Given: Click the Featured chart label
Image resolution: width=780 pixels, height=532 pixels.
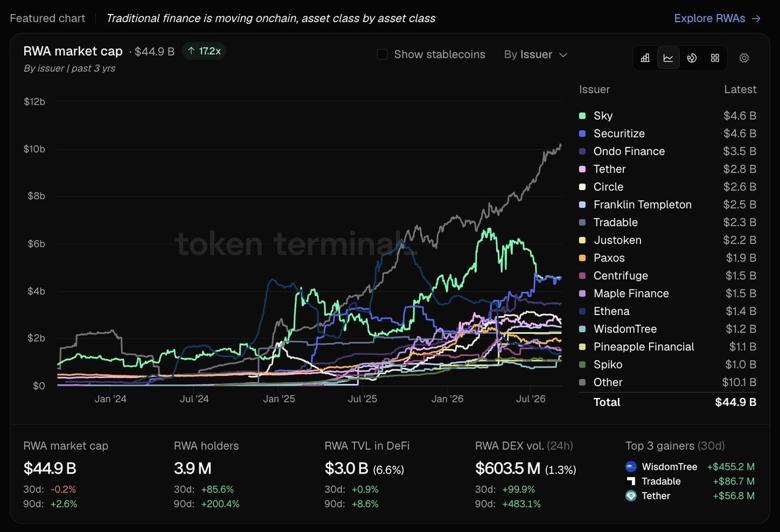Looking at the screenshot, I should click(48, 18).
